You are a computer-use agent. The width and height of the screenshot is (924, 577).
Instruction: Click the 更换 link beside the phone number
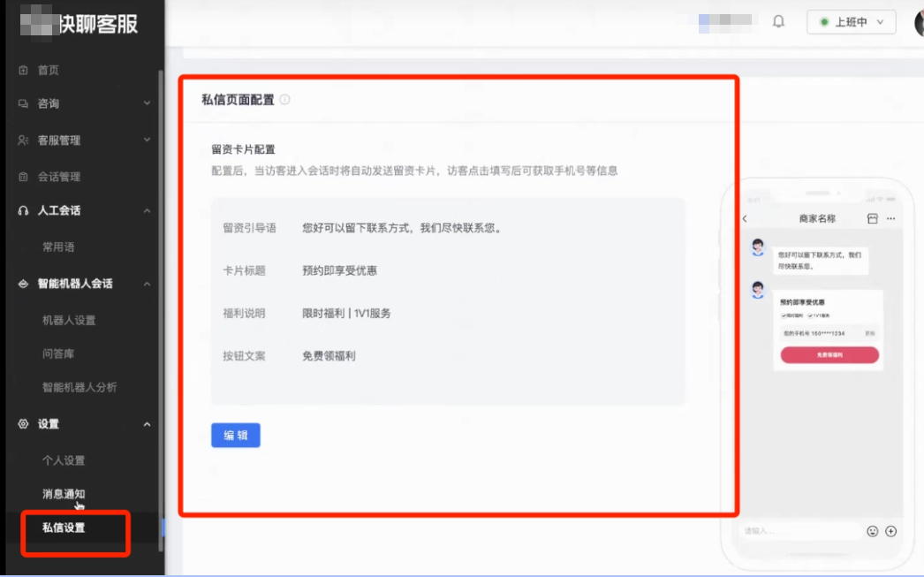pyautogui.click(x=872, y=334)
